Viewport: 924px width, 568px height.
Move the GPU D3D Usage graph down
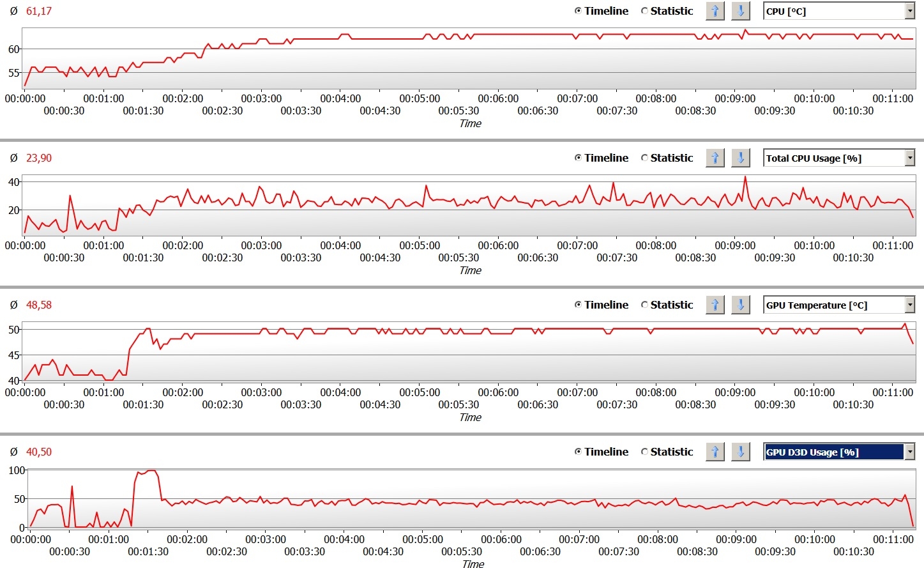(741, 452)
